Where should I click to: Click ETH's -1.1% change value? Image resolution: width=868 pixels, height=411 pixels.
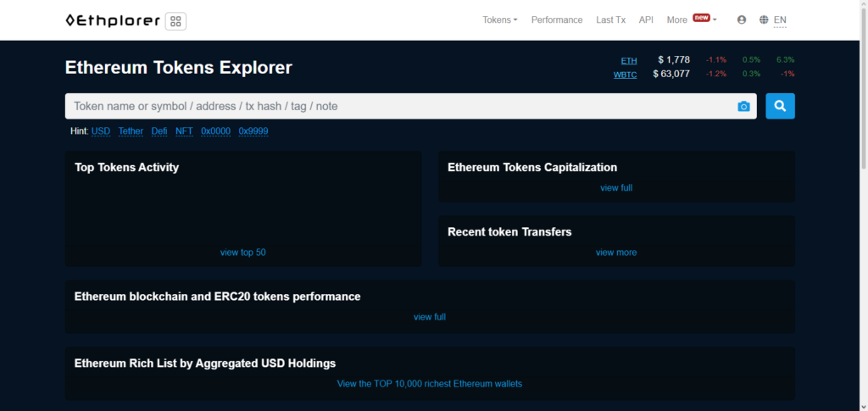pos(715,59)
